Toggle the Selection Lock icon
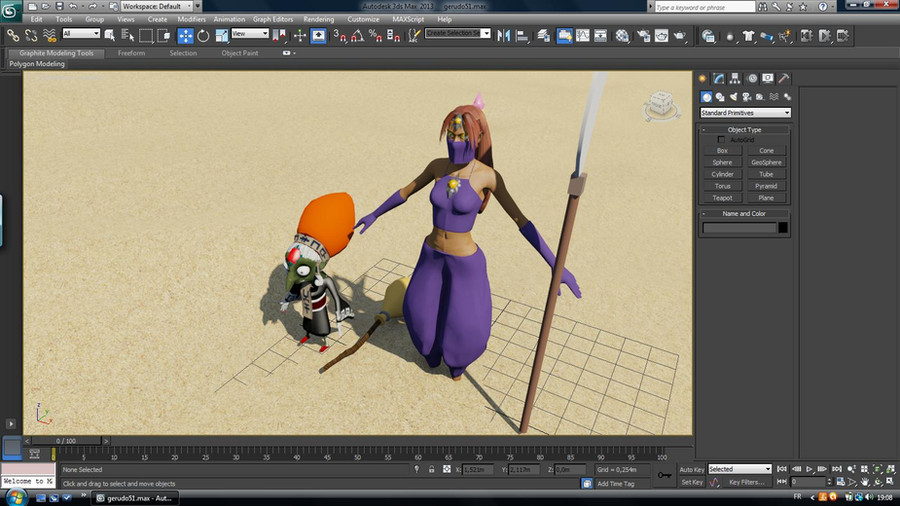The width and height of the screenshot is (900, 506). click(x=432, y=469)
